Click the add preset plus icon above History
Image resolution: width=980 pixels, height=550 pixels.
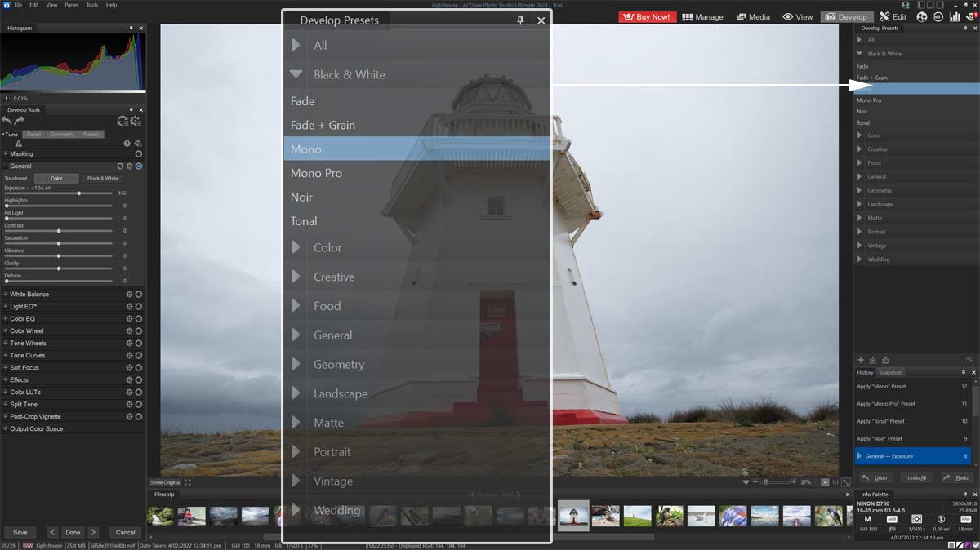tap(862, 360)
